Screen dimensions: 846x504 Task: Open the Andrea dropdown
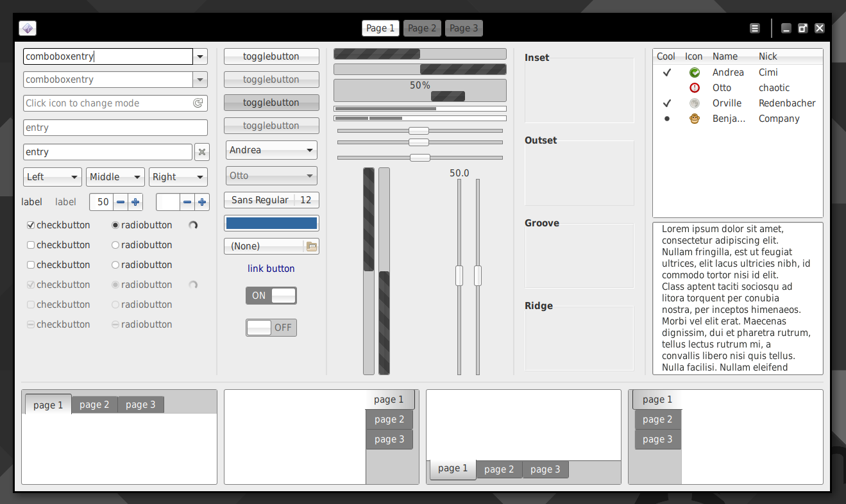point(271,150)
